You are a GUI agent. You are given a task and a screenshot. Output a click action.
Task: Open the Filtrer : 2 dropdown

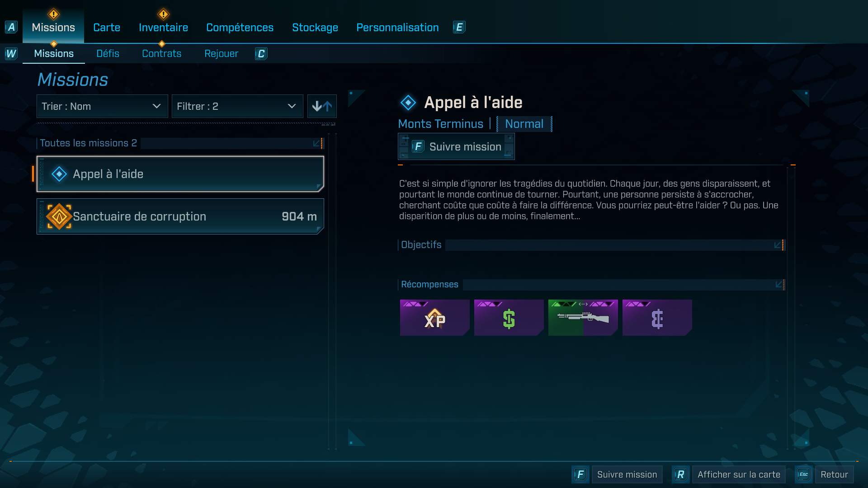(x=237, y=106)
